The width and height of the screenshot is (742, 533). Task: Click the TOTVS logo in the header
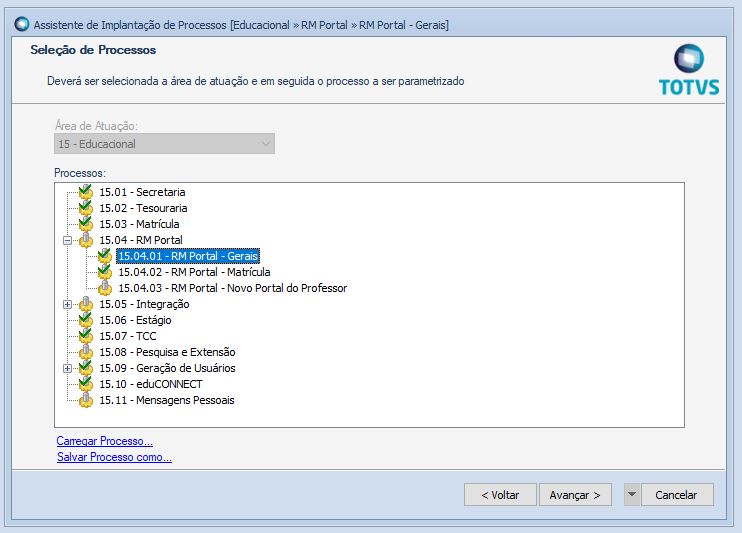[689, 70]
